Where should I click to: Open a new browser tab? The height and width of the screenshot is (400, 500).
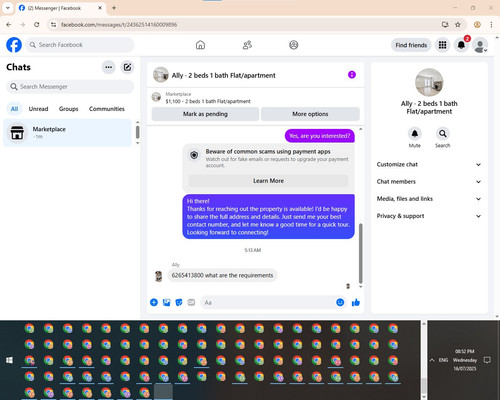[x=114, y=8]
